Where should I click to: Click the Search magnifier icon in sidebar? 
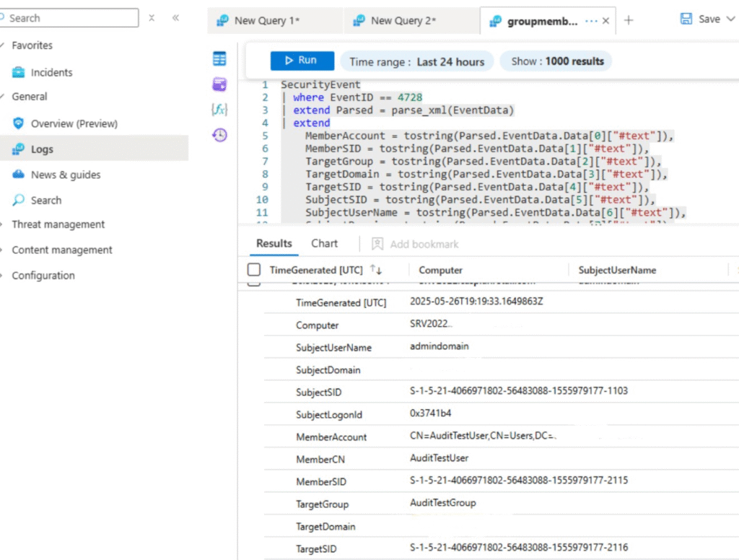18,200
